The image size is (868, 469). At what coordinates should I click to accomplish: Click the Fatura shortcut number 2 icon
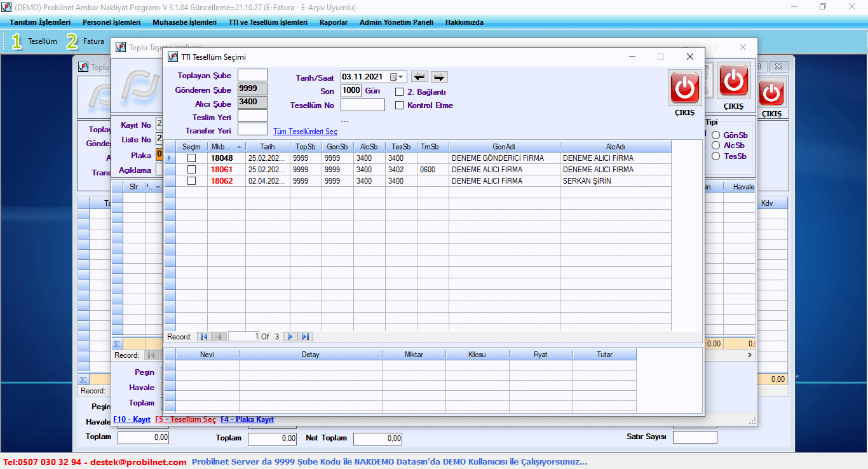[72, 41]
